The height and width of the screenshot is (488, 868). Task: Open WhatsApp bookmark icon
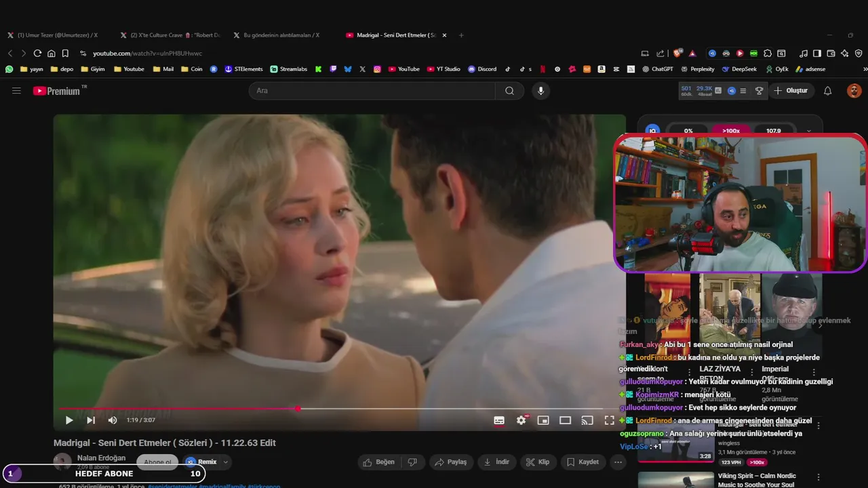point(9,69)
